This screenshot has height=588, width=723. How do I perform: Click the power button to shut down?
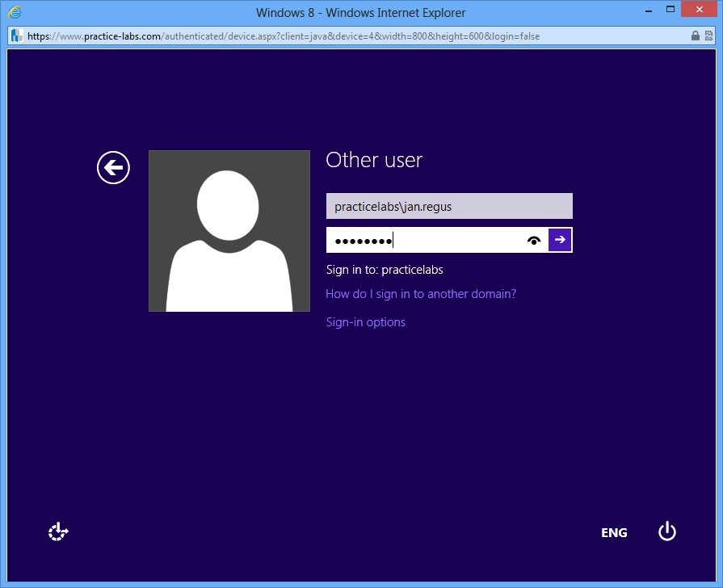click(x=666, y=531)
